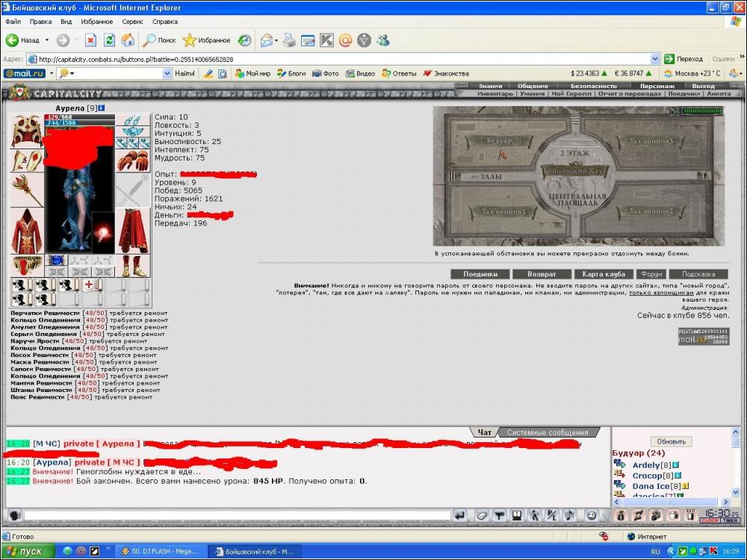Screen dimensions: 747x560
Task: Click the Подсказка button
Action: [x=698, y=274]
